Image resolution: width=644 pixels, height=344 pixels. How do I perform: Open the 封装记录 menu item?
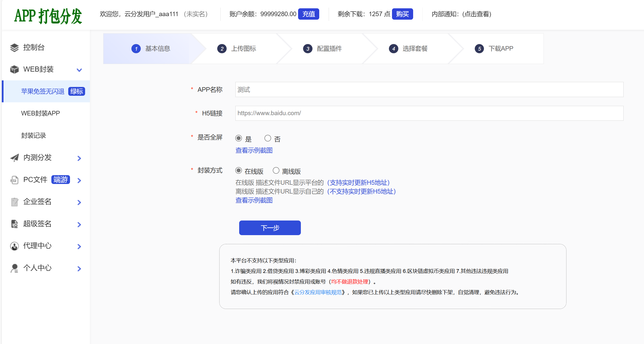[x=33, y=136]
